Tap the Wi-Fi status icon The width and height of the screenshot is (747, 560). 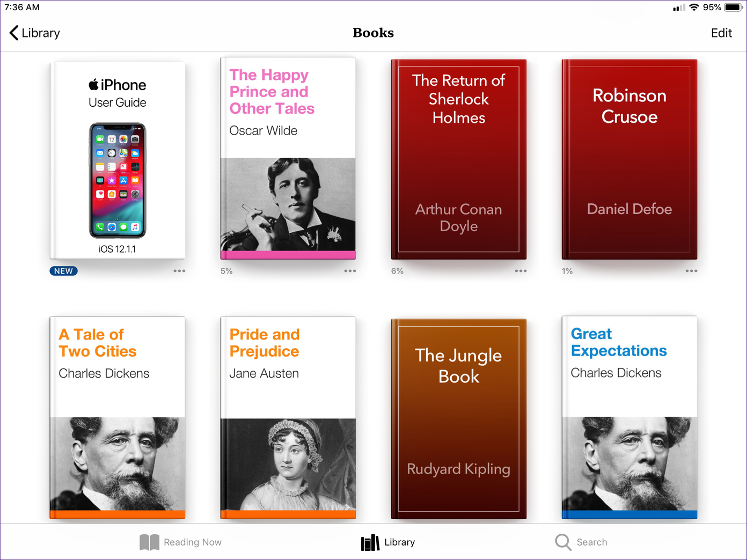694,8
